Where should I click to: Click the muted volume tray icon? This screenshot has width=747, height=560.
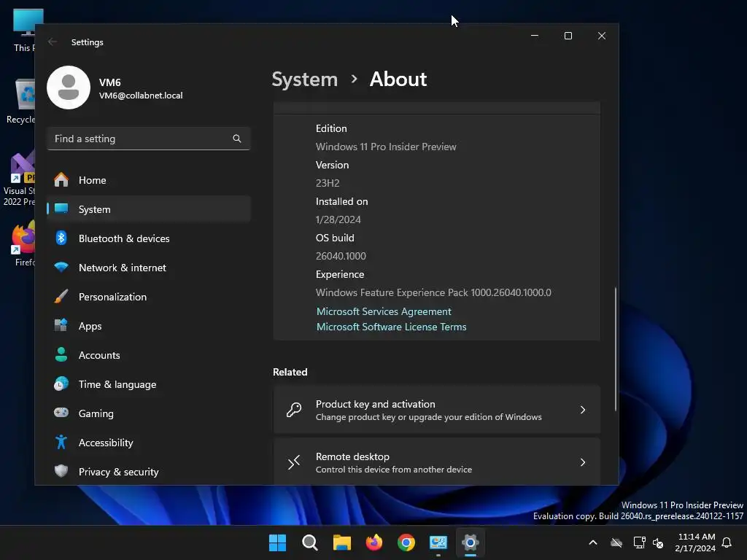[658, 542]
